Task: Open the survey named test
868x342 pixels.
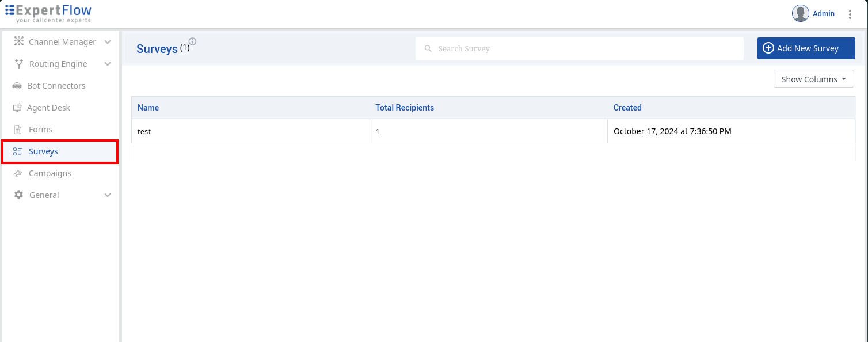Action: (x=144, y=131)
